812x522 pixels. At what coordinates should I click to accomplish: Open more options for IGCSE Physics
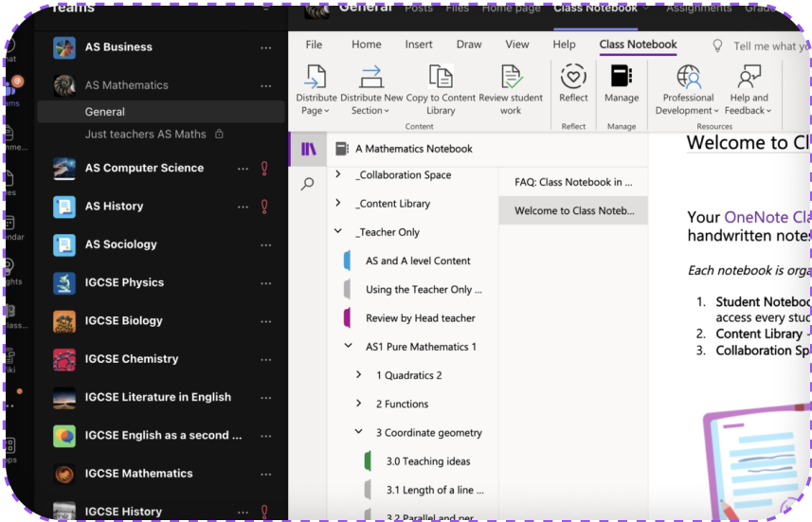265,283
